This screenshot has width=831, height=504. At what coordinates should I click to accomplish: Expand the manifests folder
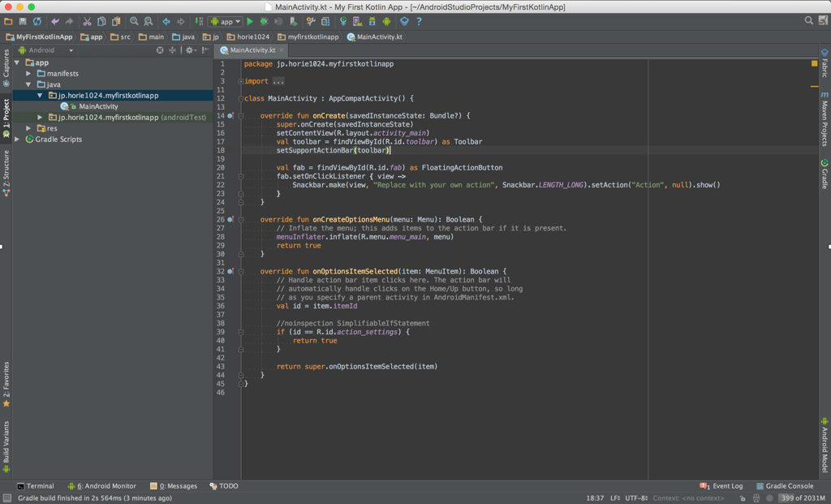coord(29,74)
